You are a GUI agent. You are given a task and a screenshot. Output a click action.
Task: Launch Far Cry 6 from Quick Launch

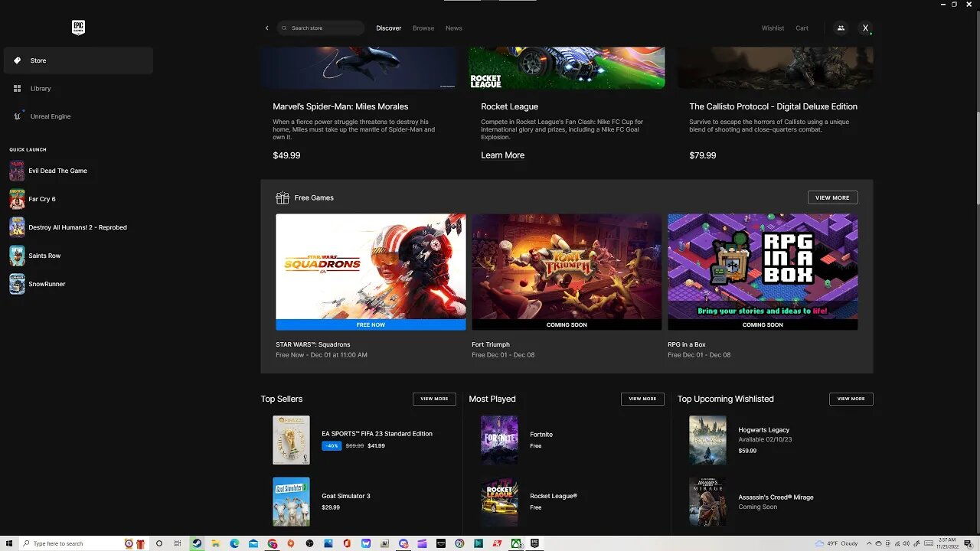pyautogui.click(x=33, y=199)
